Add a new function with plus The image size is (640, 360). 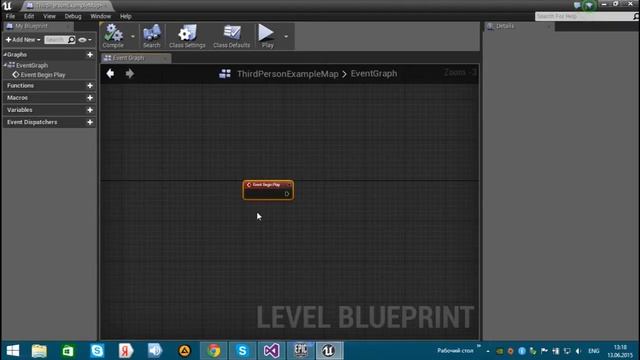point(90,86)
